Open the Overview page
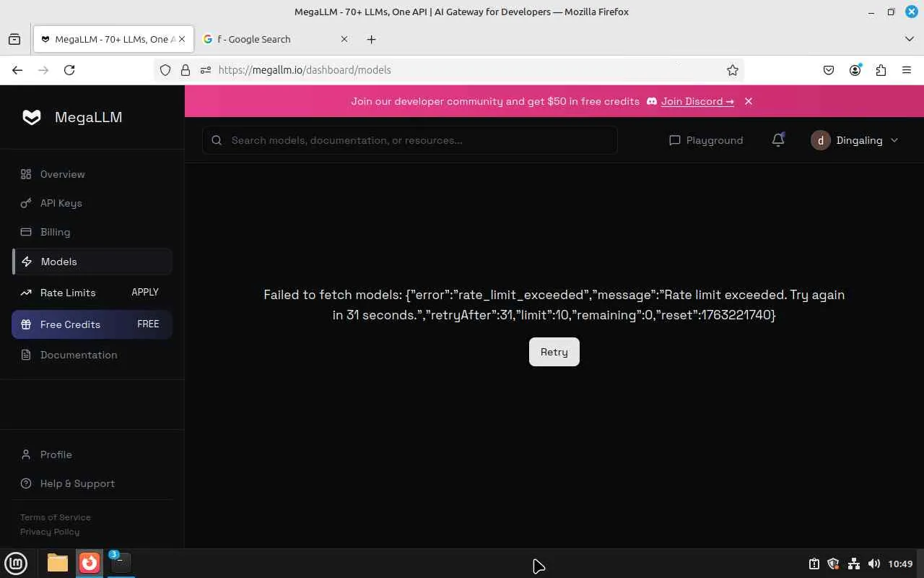The image size is (924, 578). (92, 174)
